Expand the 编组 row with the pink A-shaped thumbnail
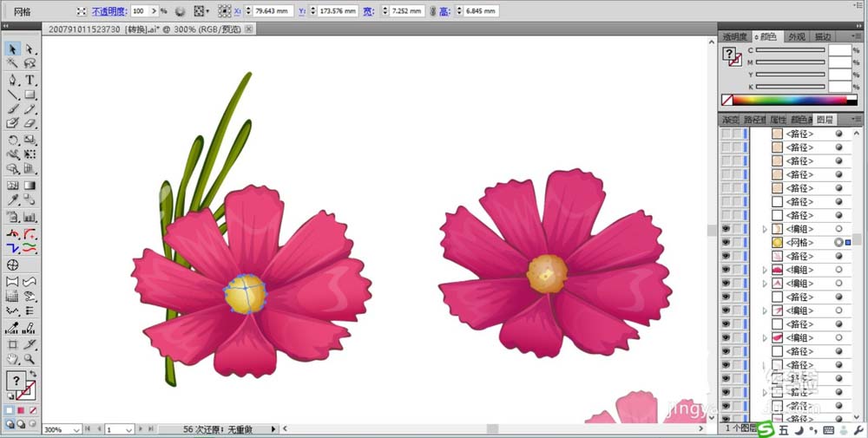The height and width of the screenshot is (438, 868). (765, 283)
